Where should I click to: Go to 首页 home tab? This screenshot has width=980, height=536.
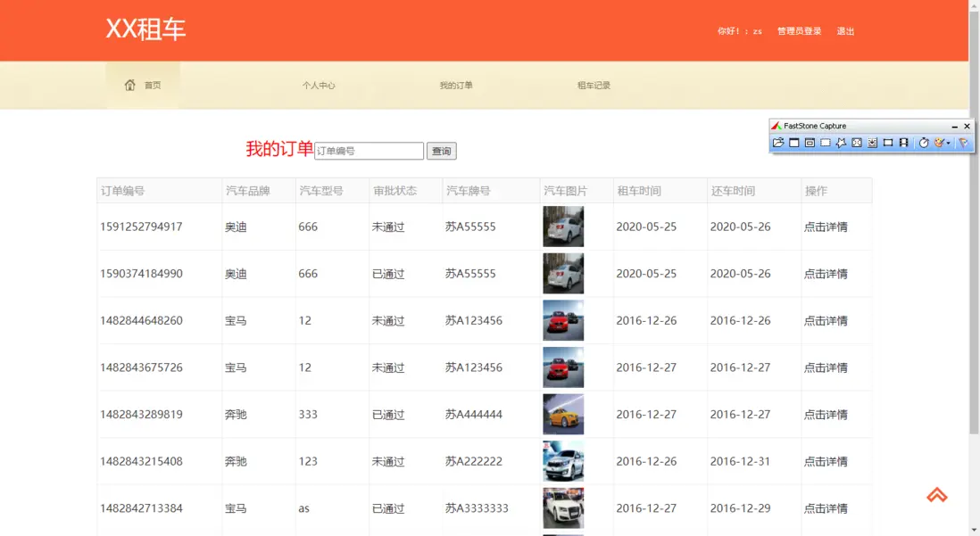point(143,86)
